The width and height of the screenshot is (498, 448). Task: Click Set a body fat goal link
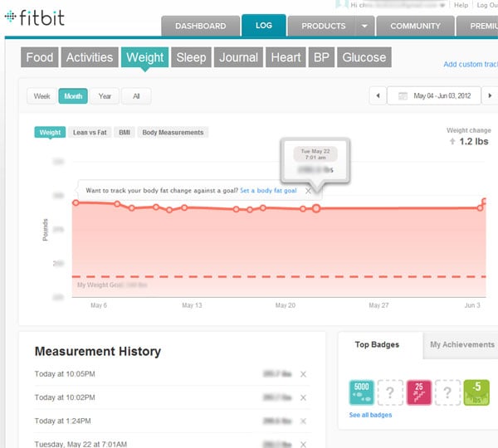[268, 191]
